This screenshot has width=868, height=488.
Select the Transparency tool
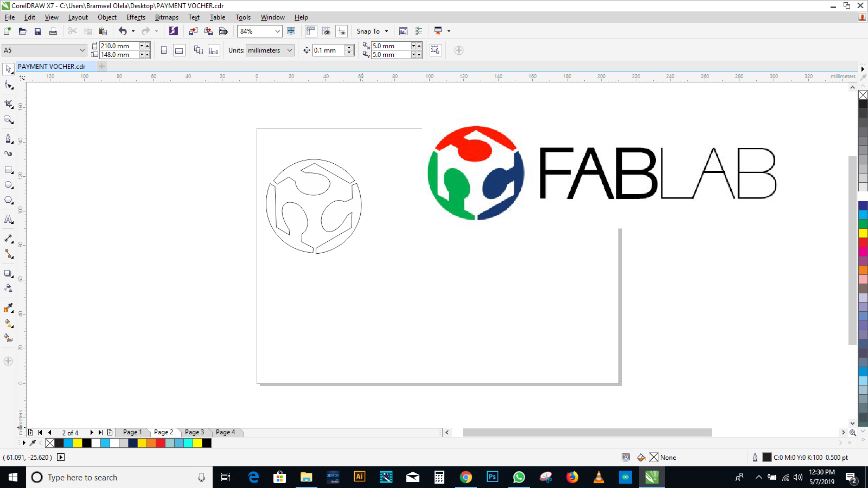pos(8,288)
